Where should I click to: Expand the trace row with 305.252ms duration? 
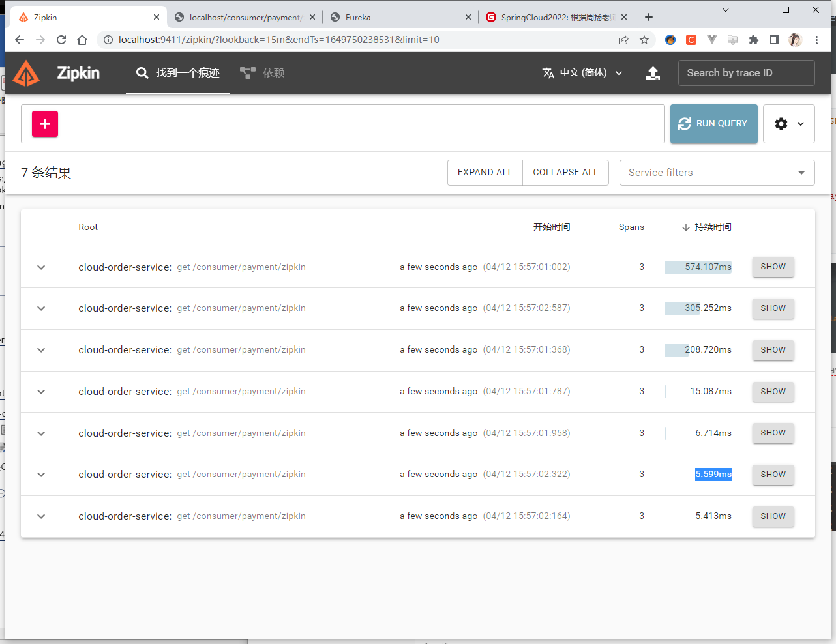(x=41, y=308)
